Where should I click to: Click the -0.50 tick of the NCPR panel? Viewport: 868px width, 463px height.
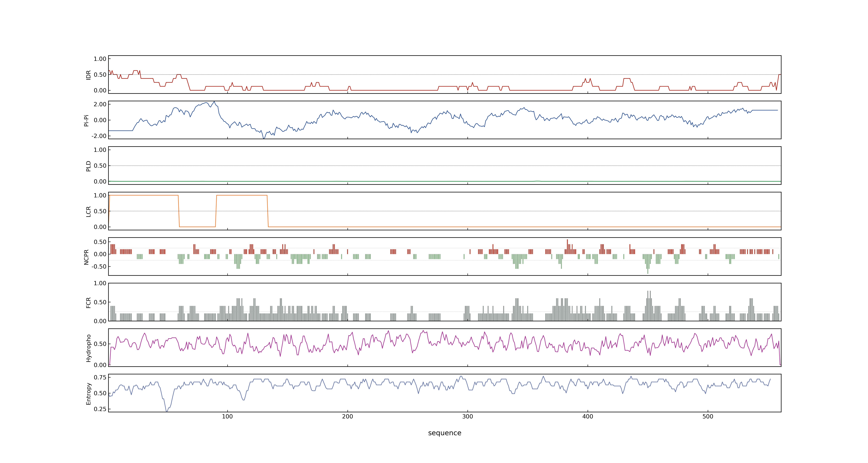[99, 267]
